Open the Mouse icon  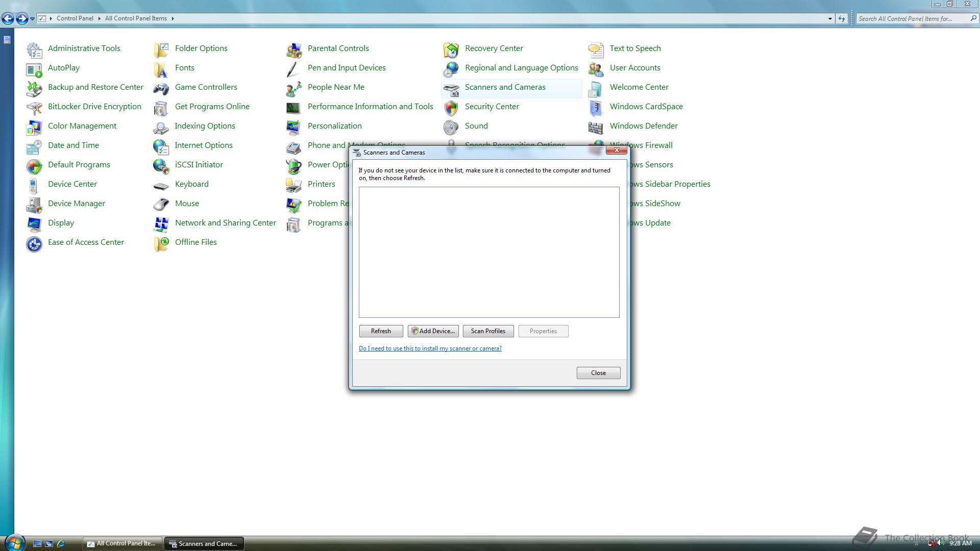pyautogui.click(x=161, y=205)
